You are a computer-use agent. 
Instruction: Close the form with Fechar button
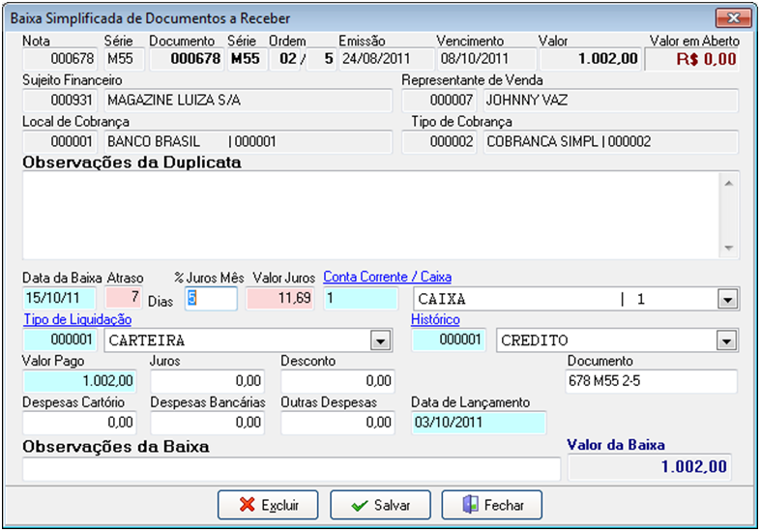(x=491, y=505)
